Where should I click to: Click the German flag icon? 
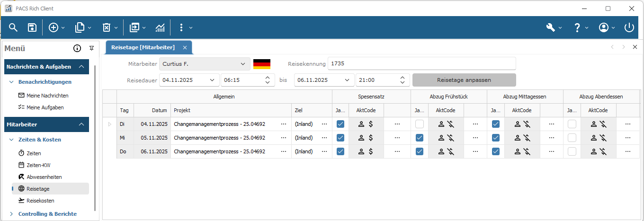262,63
